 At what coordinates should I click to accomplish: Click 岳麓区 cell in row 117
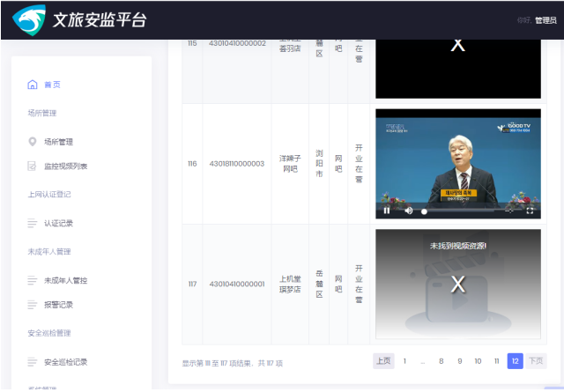pos(319,285)
